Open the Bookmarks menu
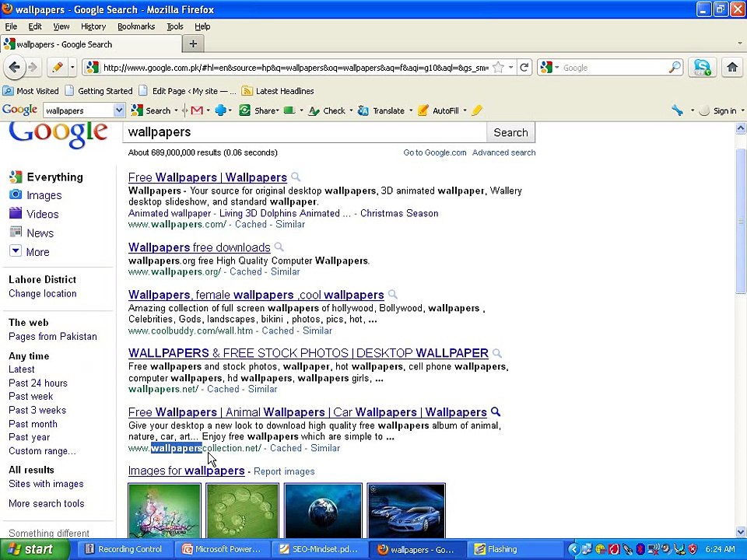747x560 pixels. (136, 26)
